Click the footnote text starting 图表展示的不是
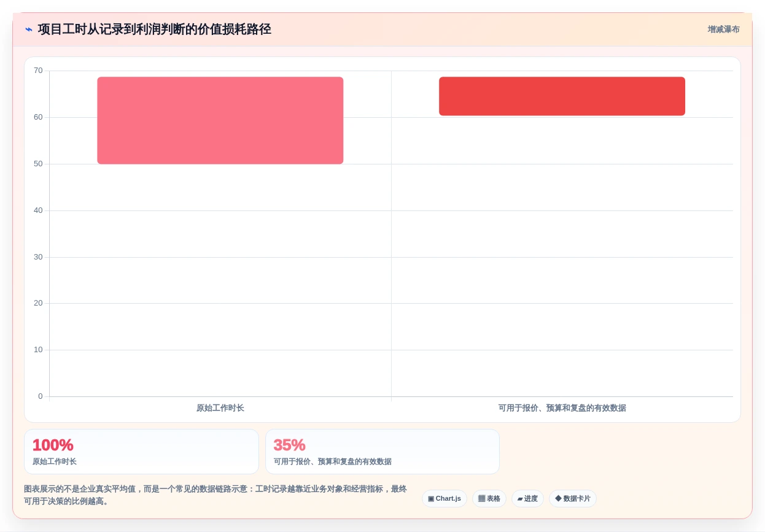Image resolution: width=765 pixels, height=532 pixels. (x=216, y=495)
